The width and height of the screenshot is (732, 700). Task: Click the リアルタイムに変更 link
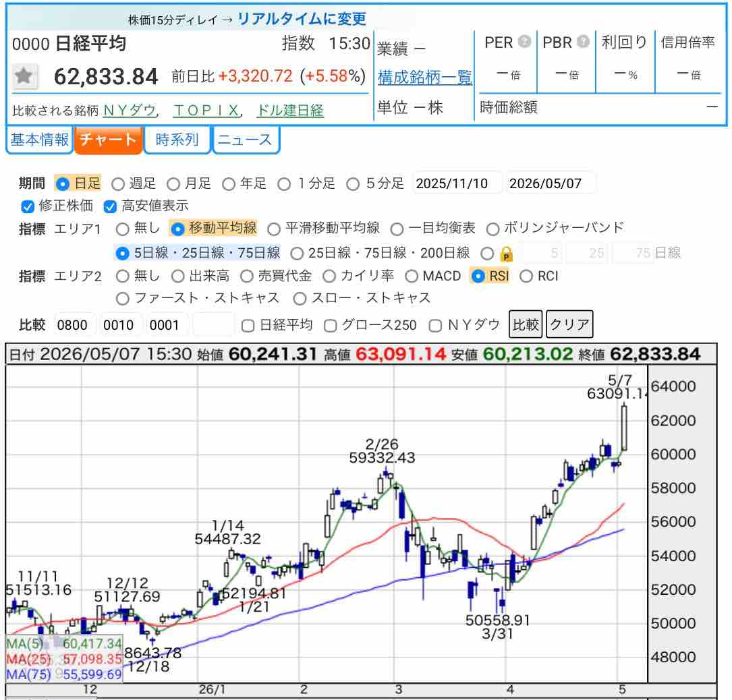(x=302, y=19)
